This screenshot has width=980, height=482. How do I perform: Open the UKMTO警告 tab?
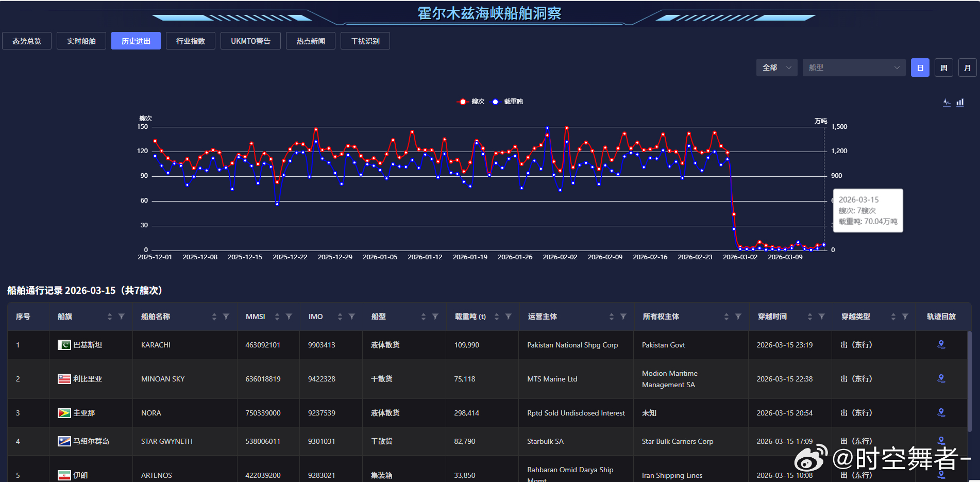250,41
